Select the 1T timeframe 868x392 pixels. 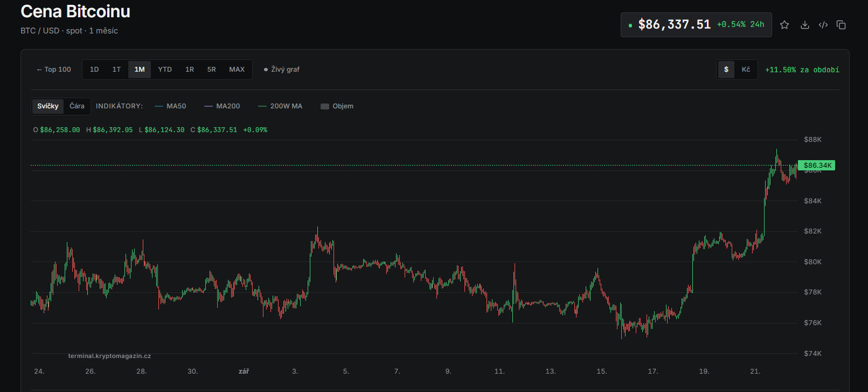point(116,70)
